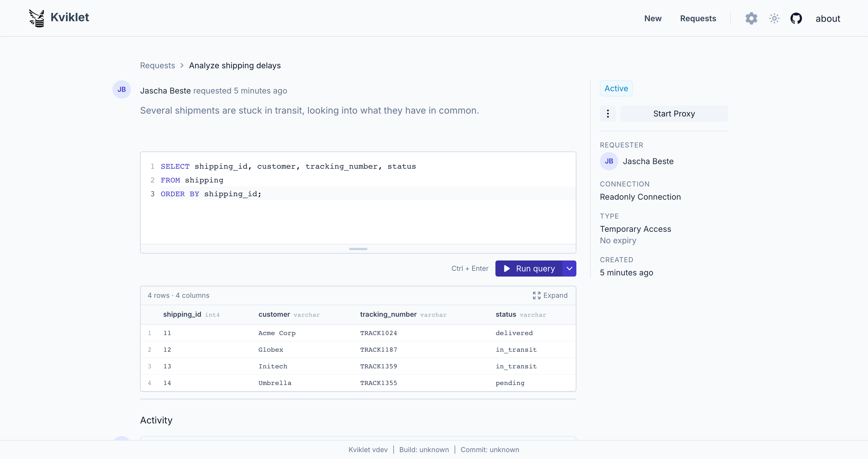Click the Umbrella customer cell
Viewport: 868px width, 459px height.
[x=275, y=383]
